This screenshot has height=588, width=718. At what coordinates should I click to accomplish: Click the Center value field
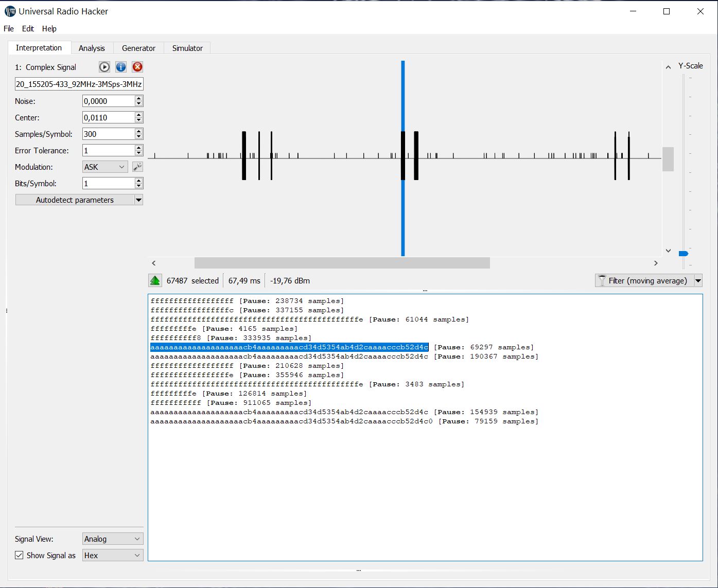point(108,118)
